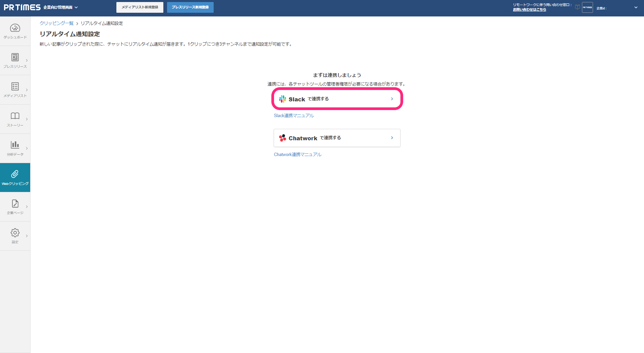Click the Slack で連携する button
The image size is (644, 353).
[337, 99]
